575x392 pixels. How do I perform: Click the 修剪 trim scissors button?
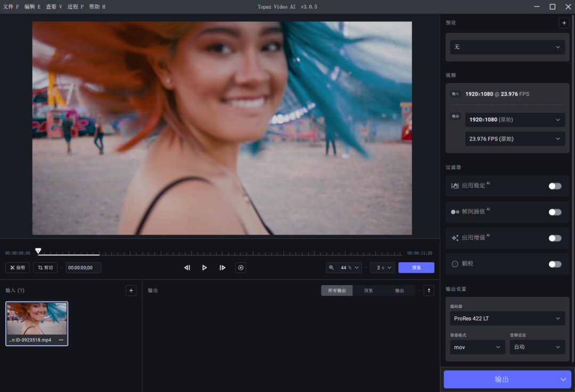[x=18, y=268]
